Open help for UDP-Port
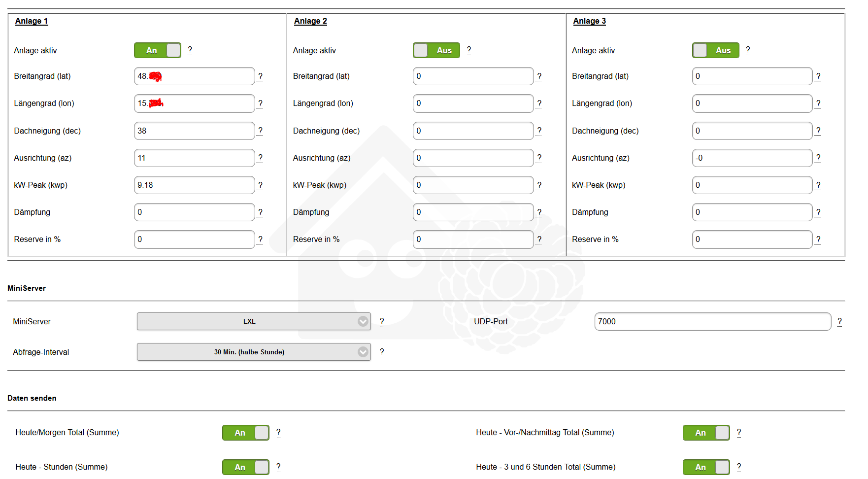868x479 pixels. pyautogui.click(x=839, y=321)
